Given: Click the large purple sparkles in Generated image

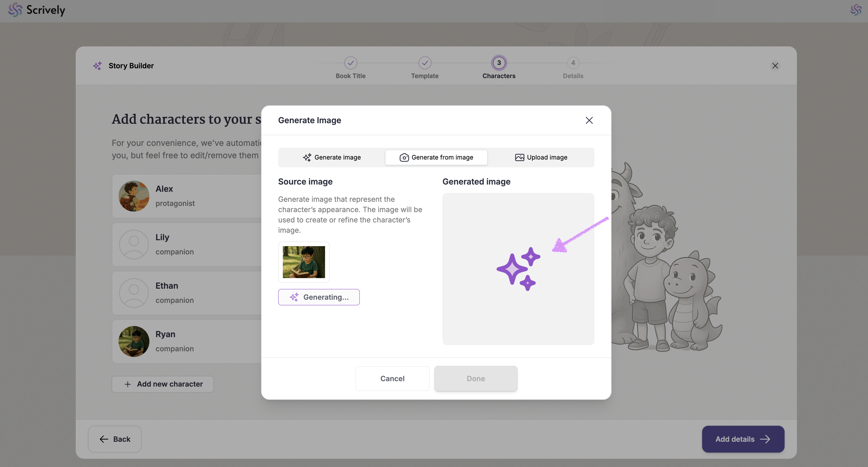Looking at the screenshot, I should [518, 269].
